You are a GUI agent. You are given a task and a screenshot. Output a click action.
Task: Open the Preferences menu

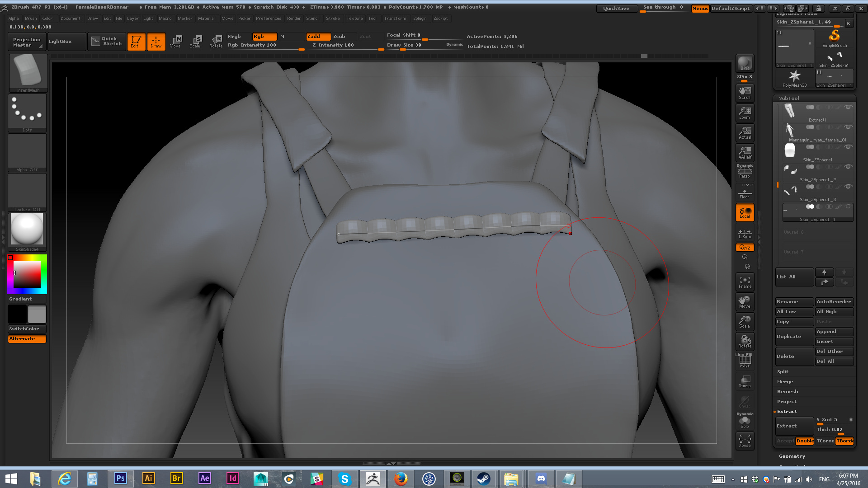[x=269, y=19]
